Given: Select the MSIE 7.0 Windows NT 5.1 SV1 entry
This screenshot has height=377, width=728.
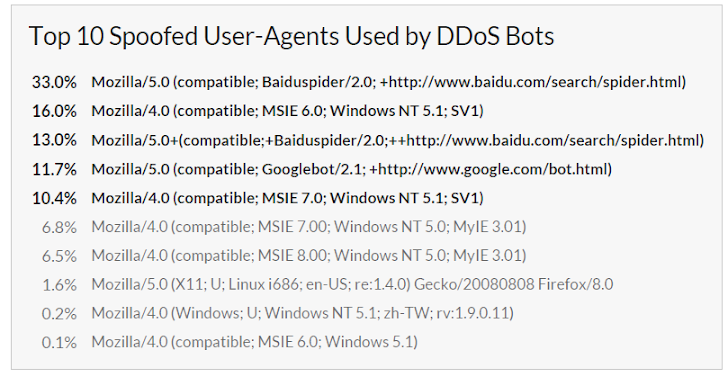Looking at the screenshot, I should pyautogui.click(x=287, y=198).
